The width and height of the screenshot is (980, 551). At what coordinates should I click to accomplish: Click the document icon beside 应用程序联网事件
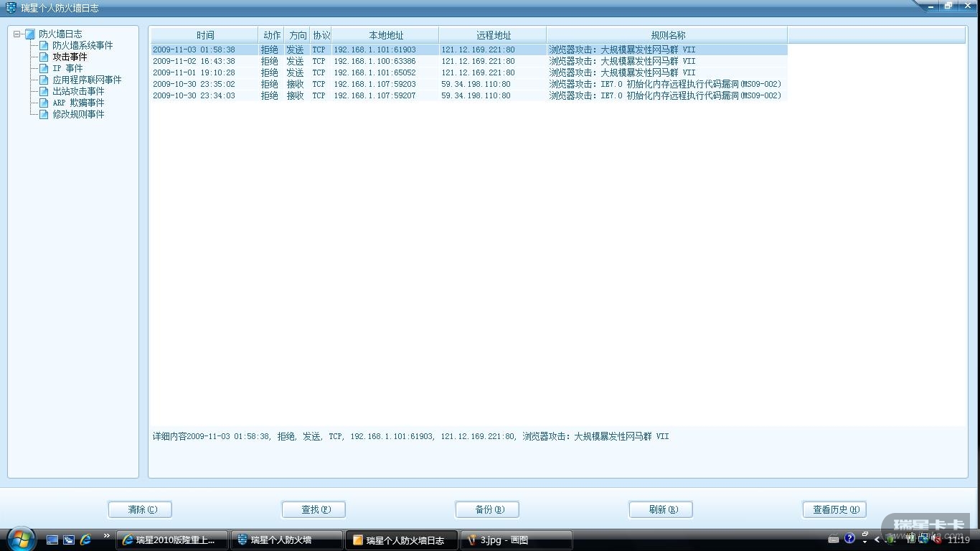pyautogui.click(x=44, y=80)
